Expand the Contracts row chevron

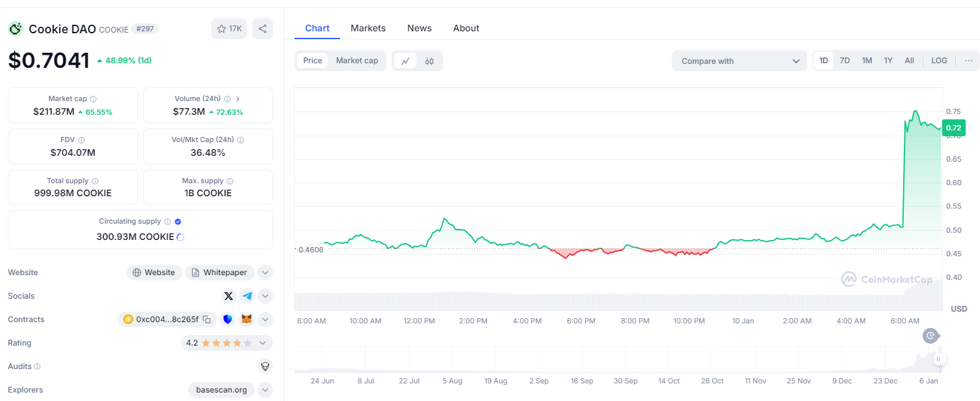click(265, 319)
